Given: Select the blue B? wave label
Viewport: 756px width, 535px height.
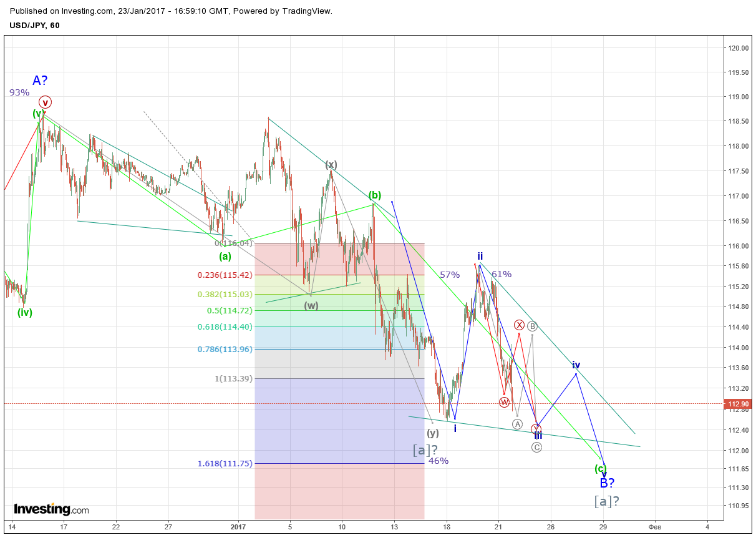Looking at the screenshot, I should coord(608,483).
